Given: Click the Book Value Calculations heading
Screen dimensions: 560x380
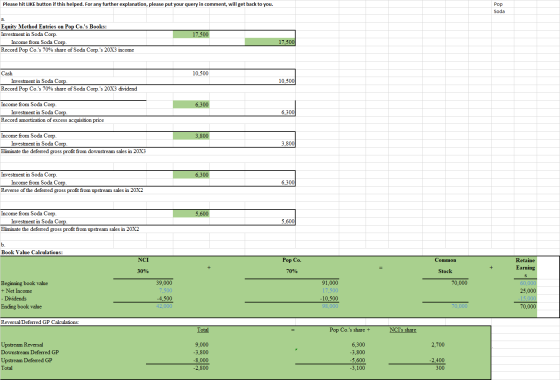Looking at the screenshot, I should click(32, 252).
